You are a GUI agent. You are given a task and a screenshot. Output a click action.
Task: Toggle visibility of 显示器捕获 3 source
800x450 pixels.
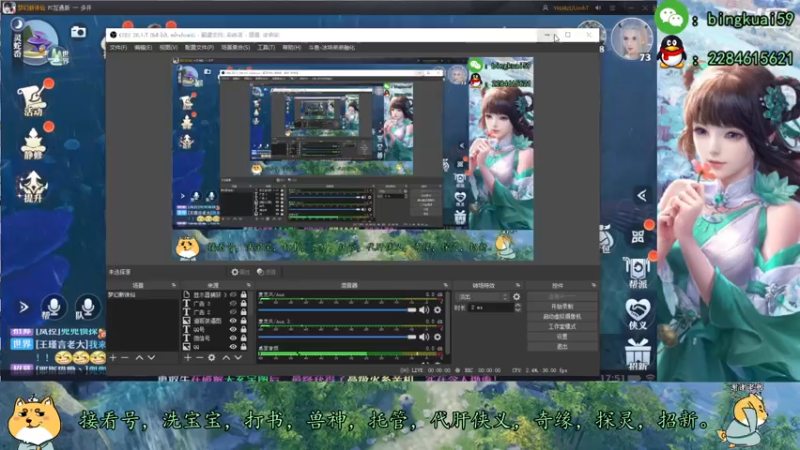pyautogui.click(x=233, y=295)
